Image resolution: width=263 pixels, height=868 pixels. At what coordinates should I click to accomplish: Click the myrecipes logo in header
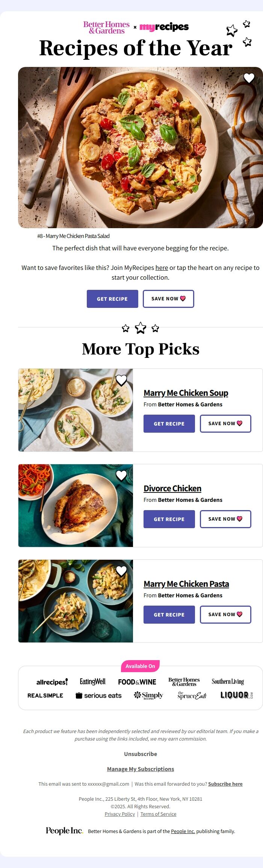tap(164, 27)
